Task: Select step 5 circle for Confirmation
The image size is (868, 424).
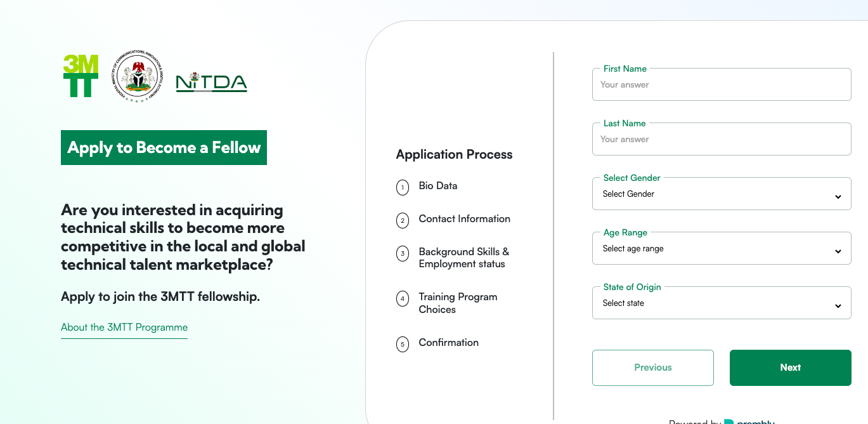Action: coord(403,344)
